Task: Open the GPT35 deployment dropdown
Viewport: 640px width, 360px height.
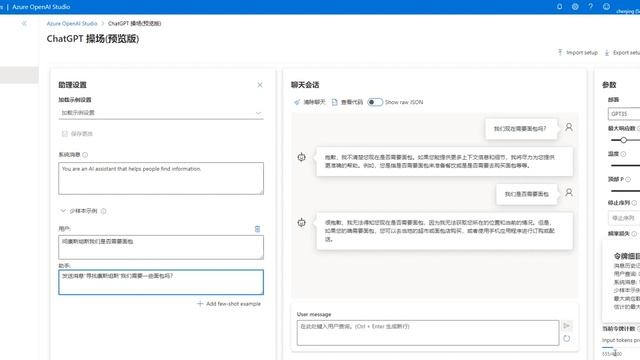Action: click(624, 114)
